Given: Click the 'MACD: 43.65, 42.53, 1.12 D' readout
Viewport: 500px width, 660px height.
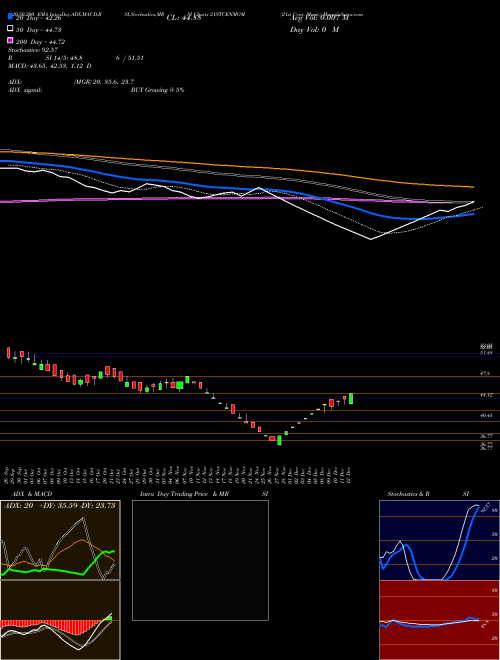Looking at the screenshot, I should [x=50, y=66].
